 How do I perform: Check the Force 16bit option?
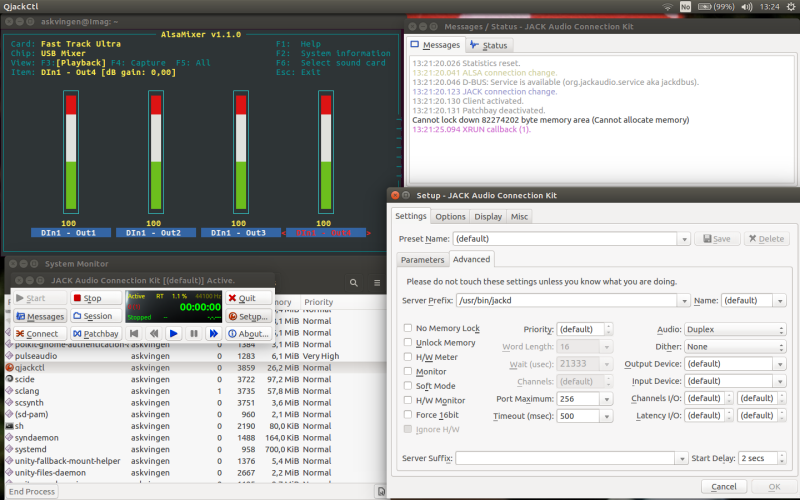click(x=408, y=415)
